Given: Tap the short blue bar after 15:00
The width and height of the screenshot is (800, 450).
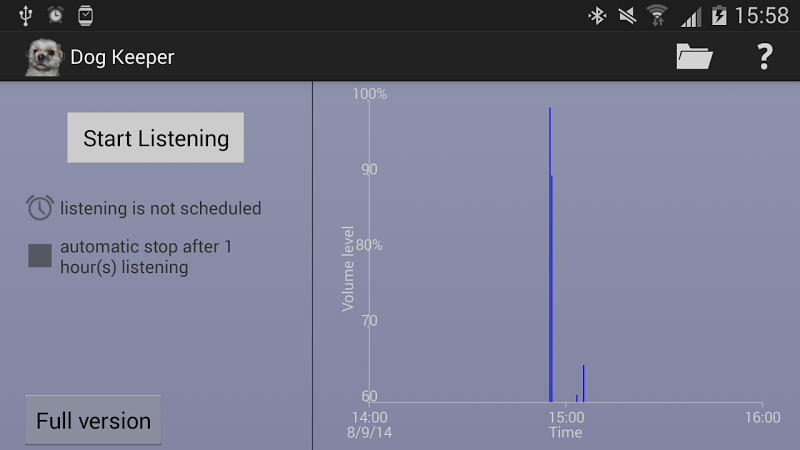Looking at the screenshot, I should tap(583, 383).
